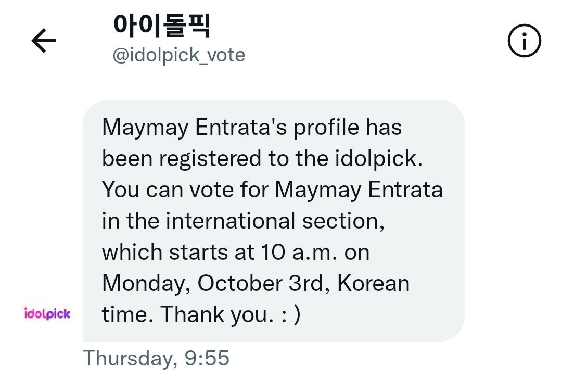562x392 pixels.
Task: Click the ": )" smiley in the message
Action: tap(290, 314)
